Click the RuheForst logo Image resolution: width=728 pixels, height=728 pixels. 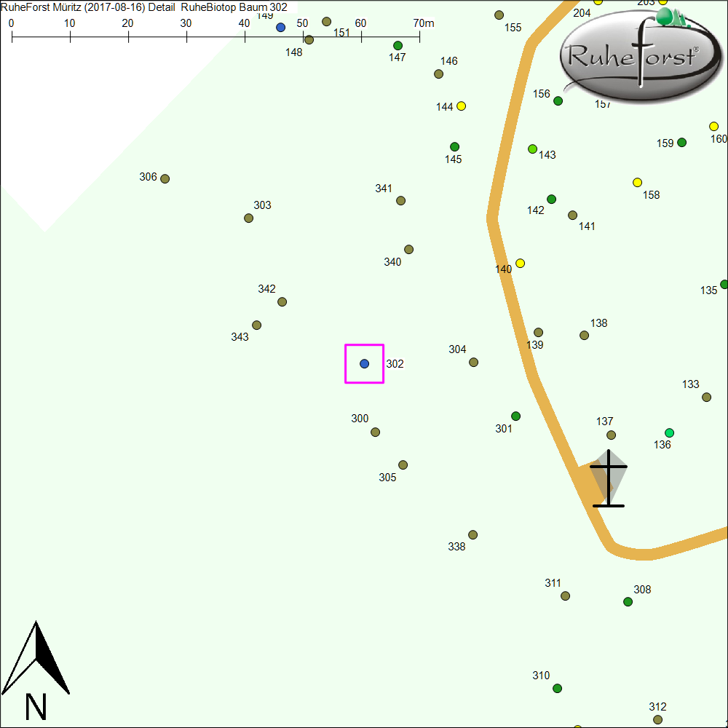click(x=635, y=56)
